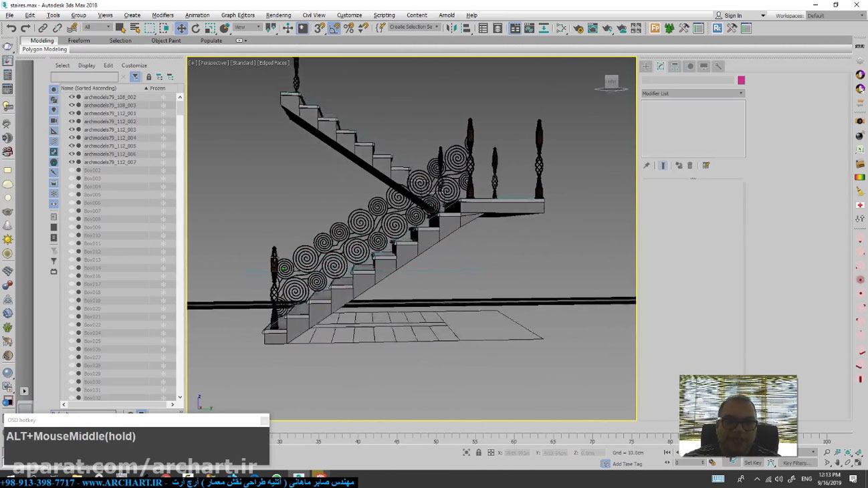868x488 pixels.
Task: Click the Mirror tool icon
Action: point(451,28)
